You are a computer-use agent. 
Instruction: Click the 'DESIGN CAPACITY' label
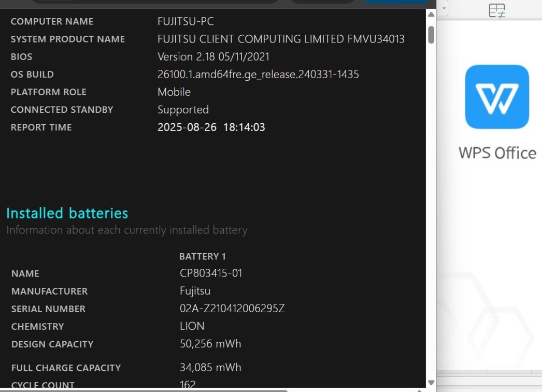52,344
